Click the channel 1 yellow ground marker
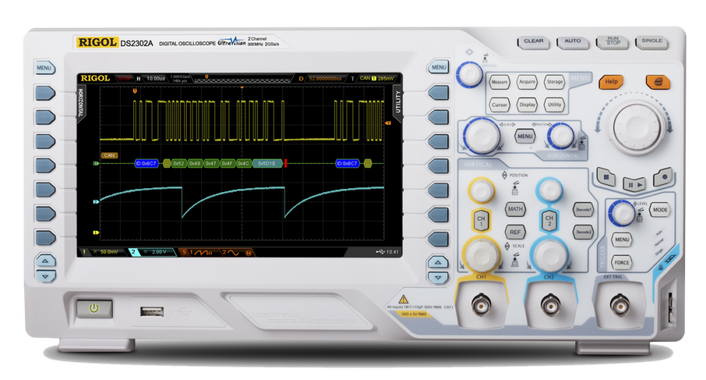 (95, 232)
